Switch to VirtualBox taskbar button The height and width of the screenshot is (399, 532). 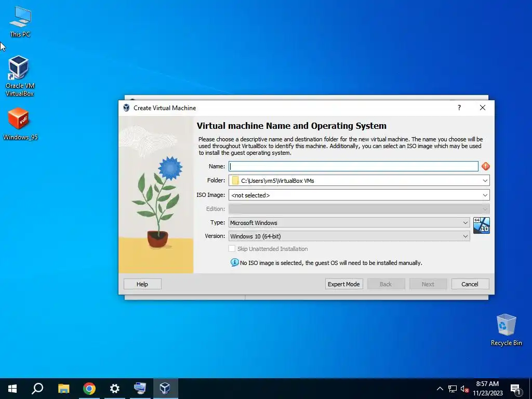pos(165,389)
